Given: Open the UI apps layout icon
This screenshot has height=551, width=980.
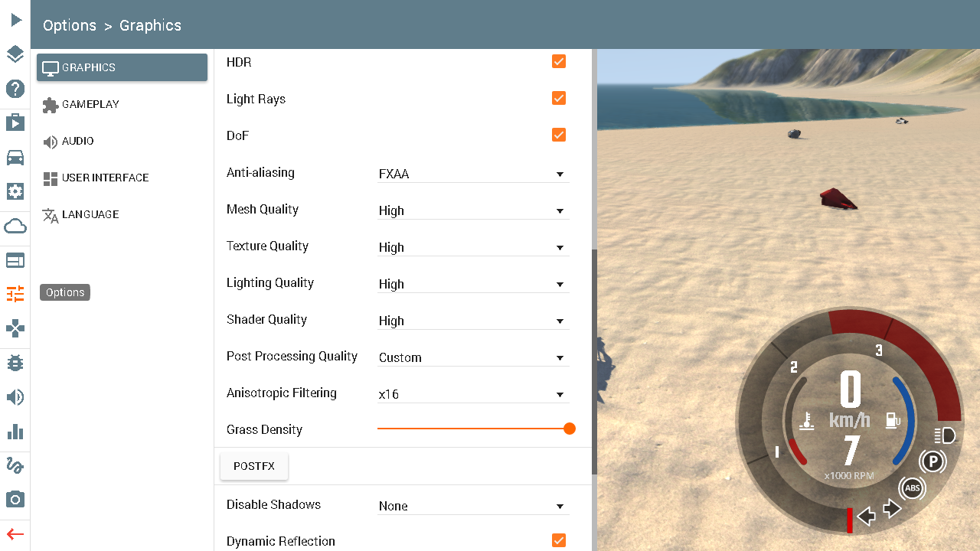Looking at the screenshot, I should tap(15, 260).
